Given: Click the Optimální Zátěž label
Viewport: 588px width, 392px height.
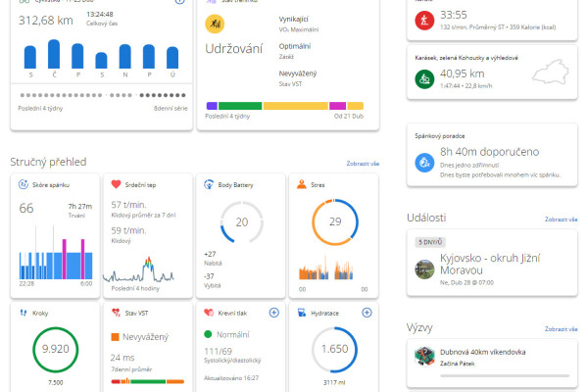Looking at the screenshot, I should (x=295, y=51).
